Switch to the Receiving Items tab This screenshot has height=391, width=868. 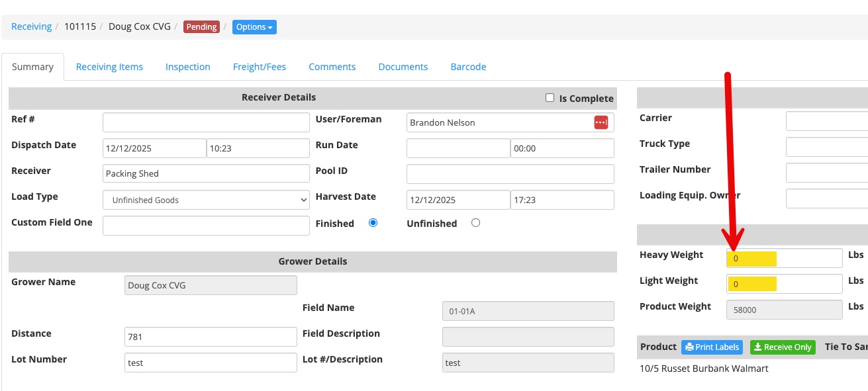109,67
